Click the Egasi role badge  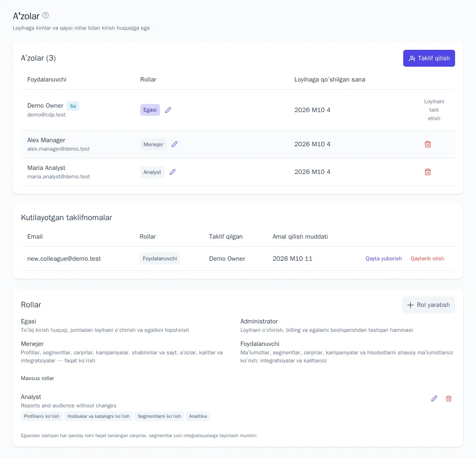[x=150, y=110]
